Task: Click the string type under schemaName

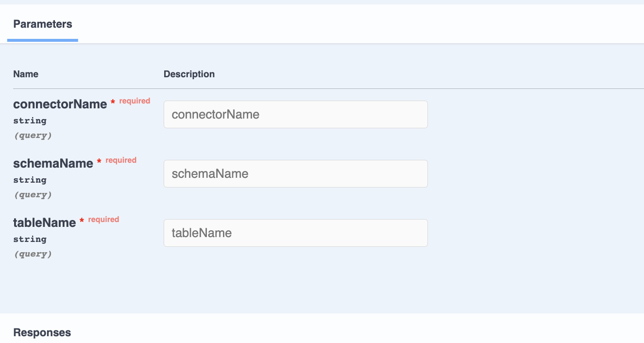Action: (x=30, y=180)
